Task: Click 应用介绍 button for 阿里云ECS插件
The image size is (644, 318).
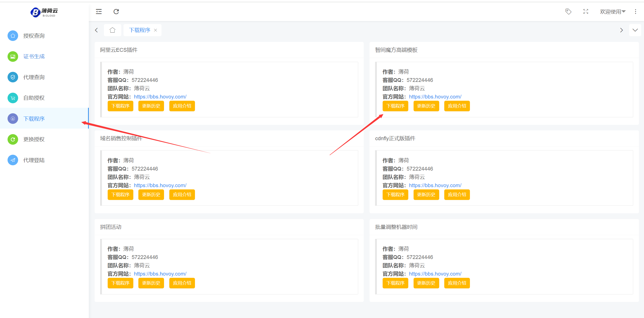Action: click(182, 106)
